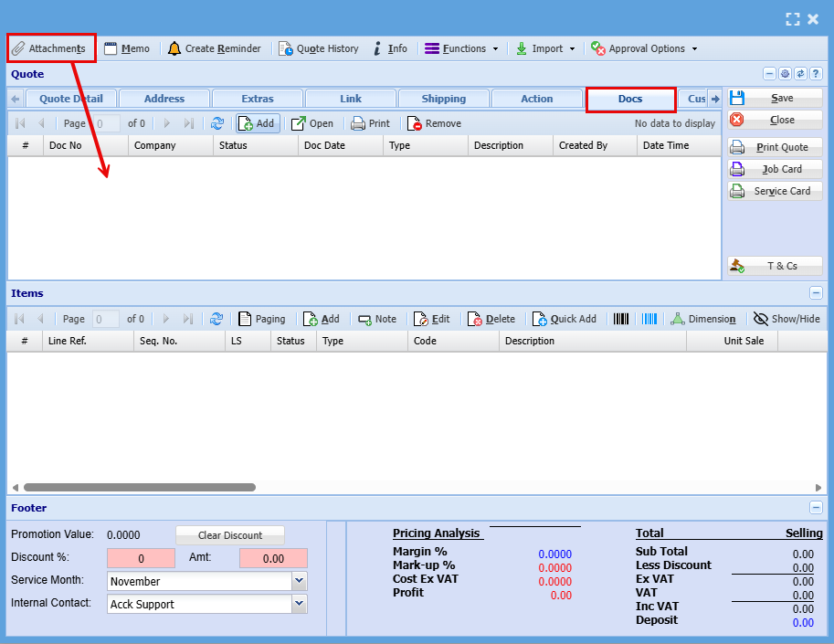Image resolution: width=834 pixels, height=644 pixels.
Task: Click the black barcode icon in Items toolbar
Action: pos(621,319)
